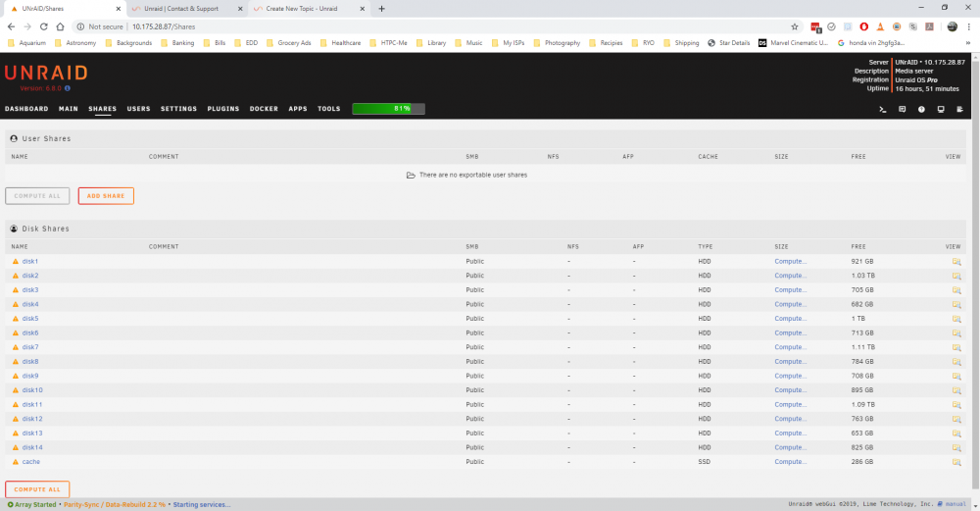The image size is (980, 511).
Task: Open the Healthcare bookmark folder
Action: (340, 43)
